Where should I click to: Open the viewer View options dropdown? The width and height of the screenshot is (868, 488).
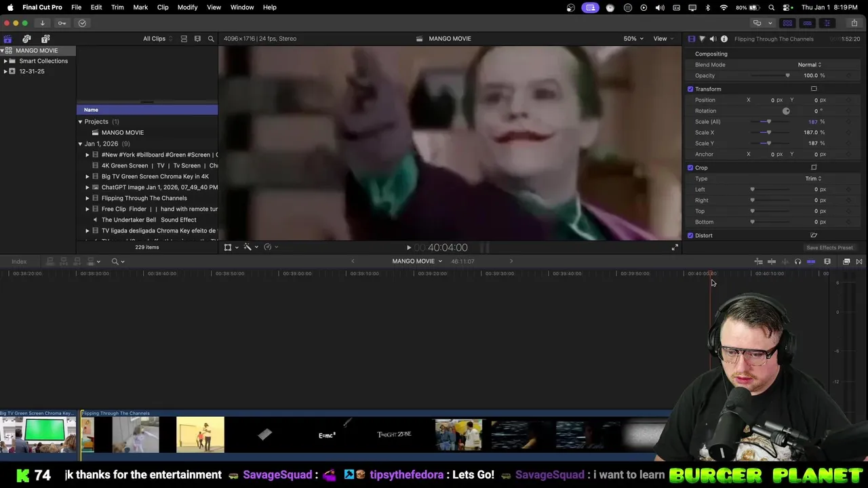click(663, 39)
